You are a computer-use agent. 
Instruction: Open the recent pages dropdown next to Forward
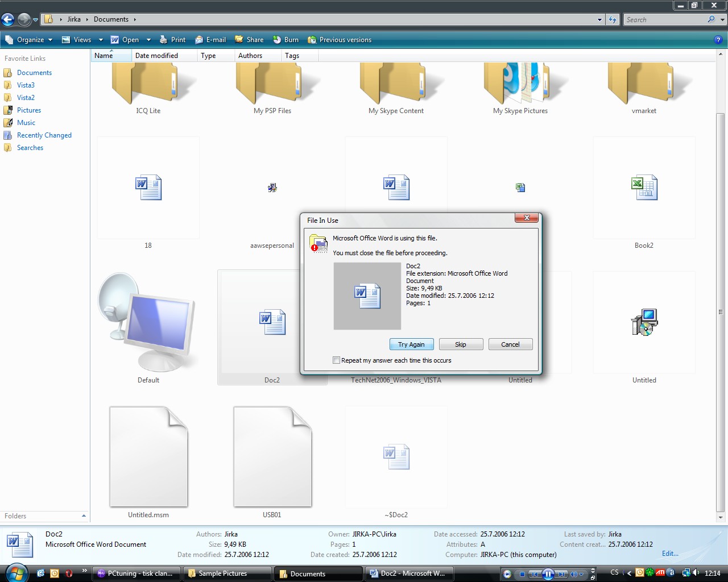tap(35, 20)
